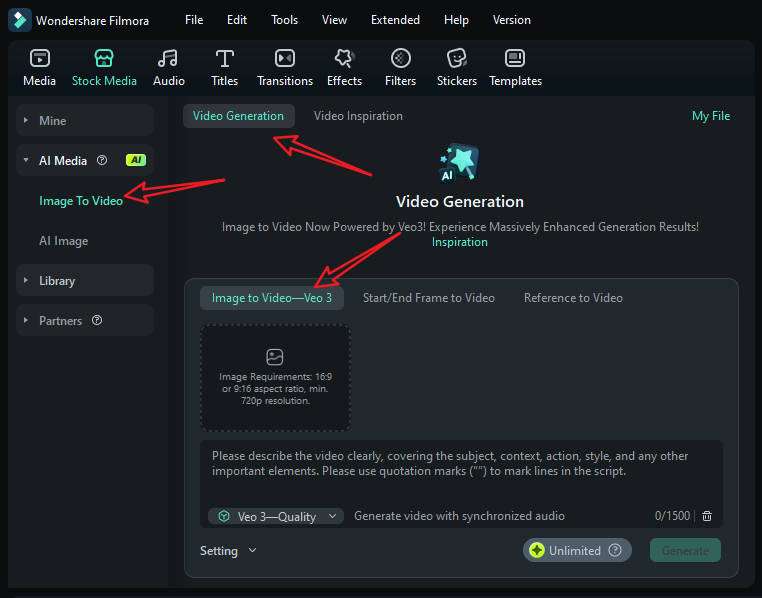Viewport: 762px width, 598px height.
Task: Switch to the Video Inspiration tab
Action: pos(358,116)
